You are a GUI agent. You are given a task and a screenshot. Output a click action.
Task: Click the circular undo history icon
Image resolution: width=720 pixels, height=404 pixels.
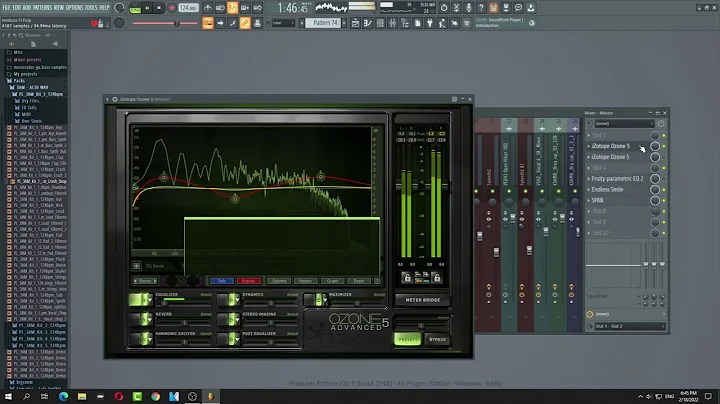point(444,8)
